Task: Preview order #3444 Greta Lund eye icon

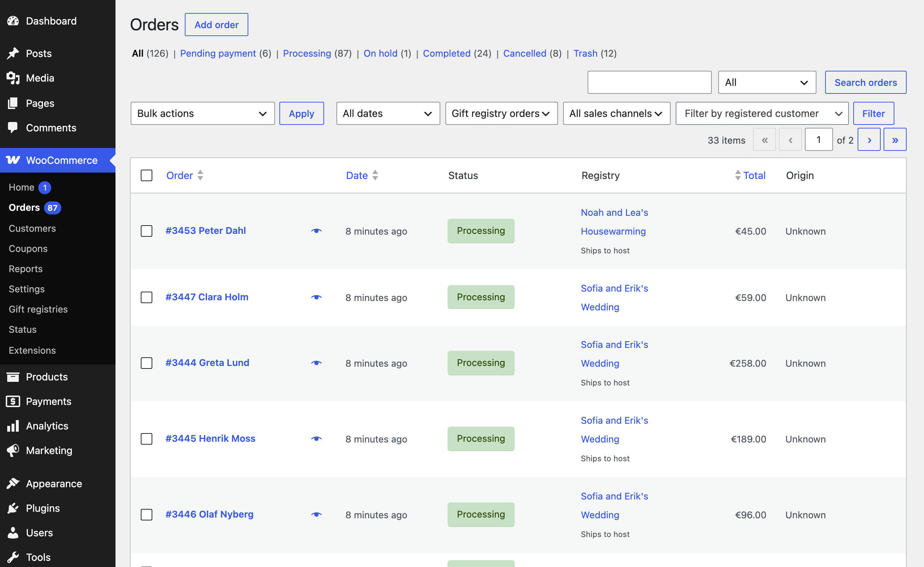Action: (317, 363)
